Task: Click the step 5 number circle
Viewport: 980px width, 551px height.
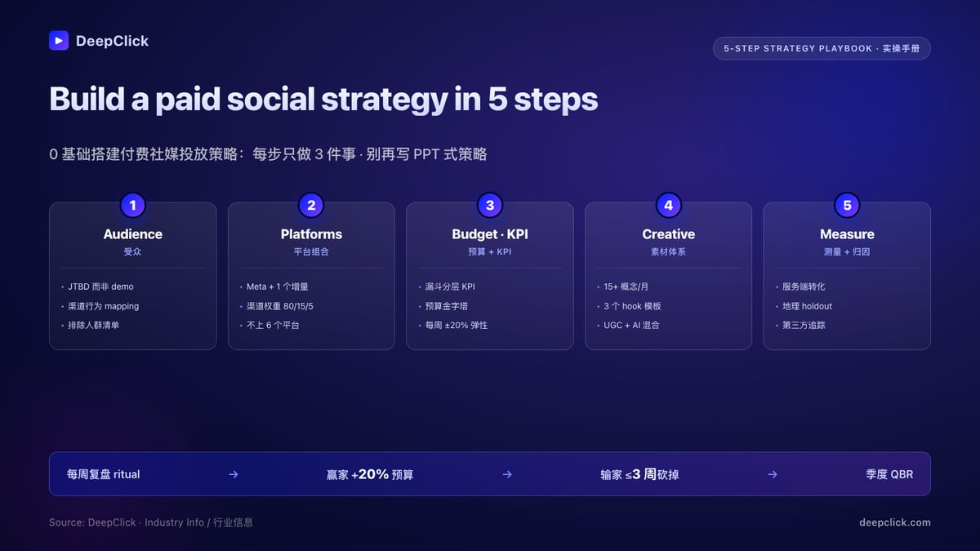Action: tap(847, 206)
